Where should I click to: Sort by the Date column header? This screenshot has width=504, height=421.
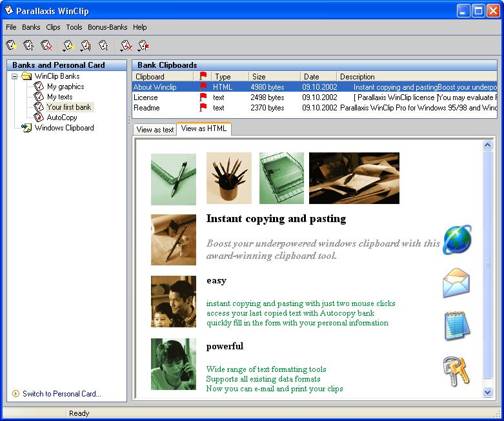319,77
